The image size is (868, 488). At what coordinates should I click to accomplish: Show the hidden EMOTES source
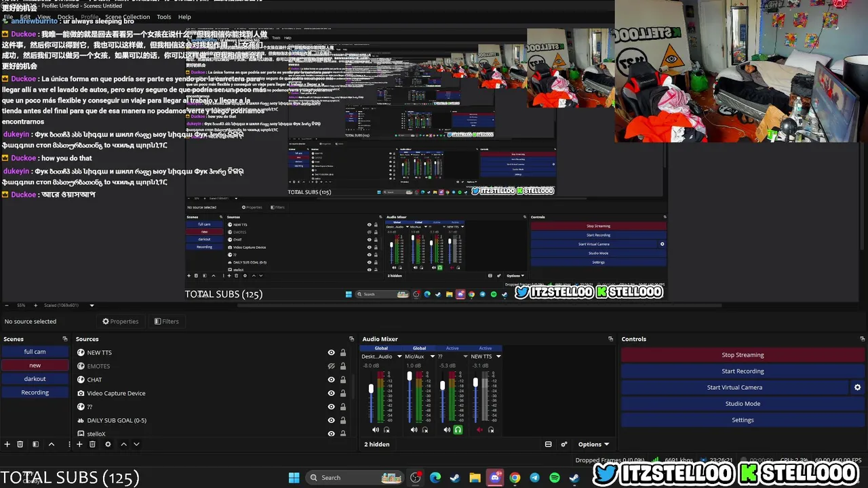(x=331, y=366)
